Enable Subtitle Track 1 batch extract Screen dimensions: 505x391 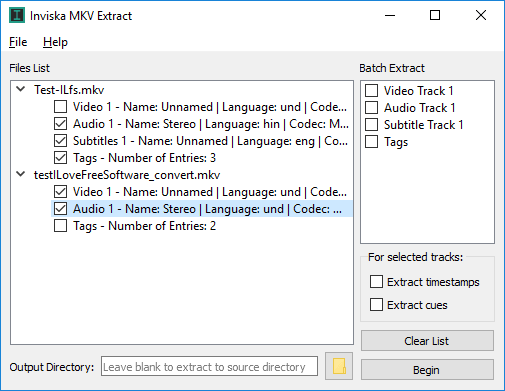(x=372, y=124)
